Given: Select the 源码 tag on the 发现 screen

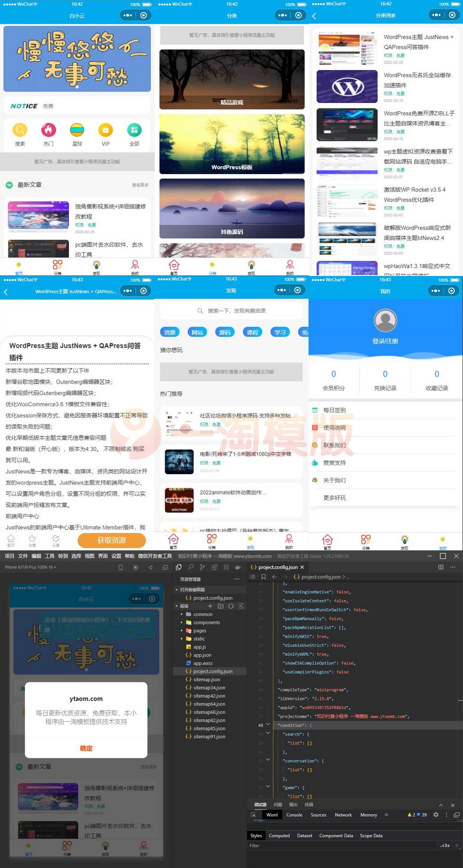Looking at the screenshot, I should 225,333.
